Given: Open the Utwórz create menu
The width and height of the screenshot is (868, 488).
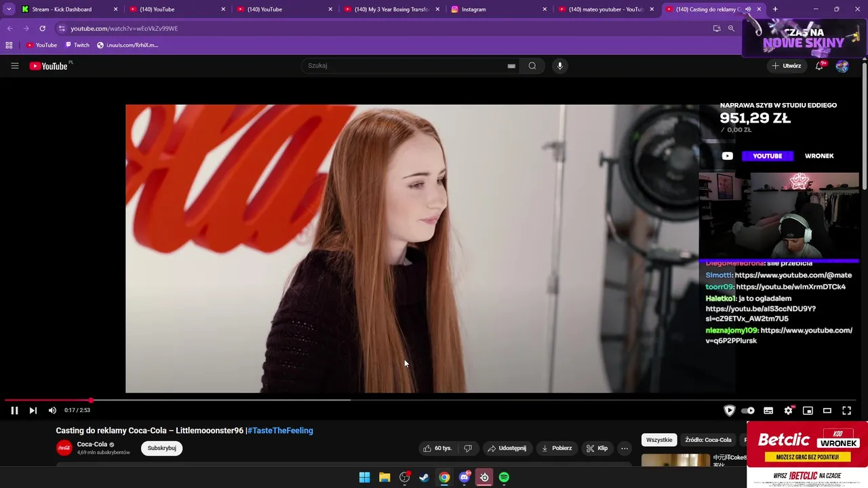Looking at the screenshot, I should pyautogui.click(x=787, y=66).
